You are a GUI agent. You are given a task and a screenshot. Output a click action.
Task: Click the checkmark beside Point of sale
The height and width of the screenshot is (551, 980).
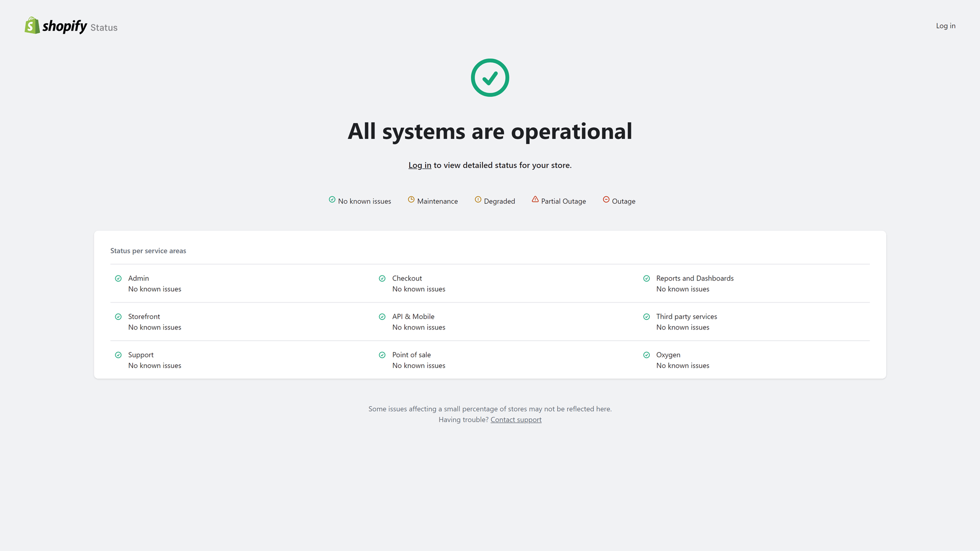pos(382,355)
